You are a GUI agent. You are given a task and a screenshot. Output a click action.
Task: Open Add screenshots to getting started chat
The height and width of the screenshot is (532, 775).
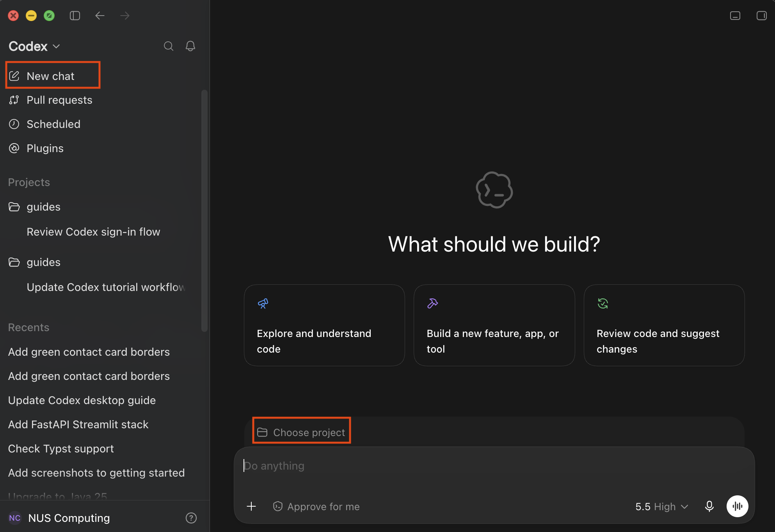96,473
